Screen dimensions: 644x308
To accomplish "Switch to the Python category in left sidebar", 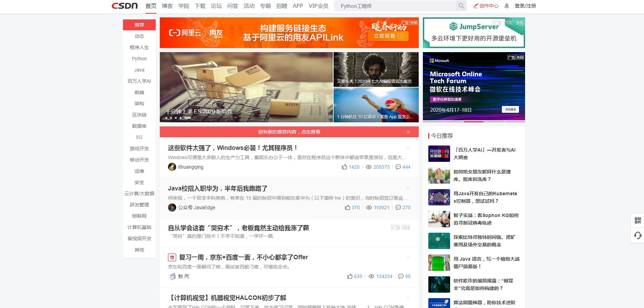I will [139, 59].
